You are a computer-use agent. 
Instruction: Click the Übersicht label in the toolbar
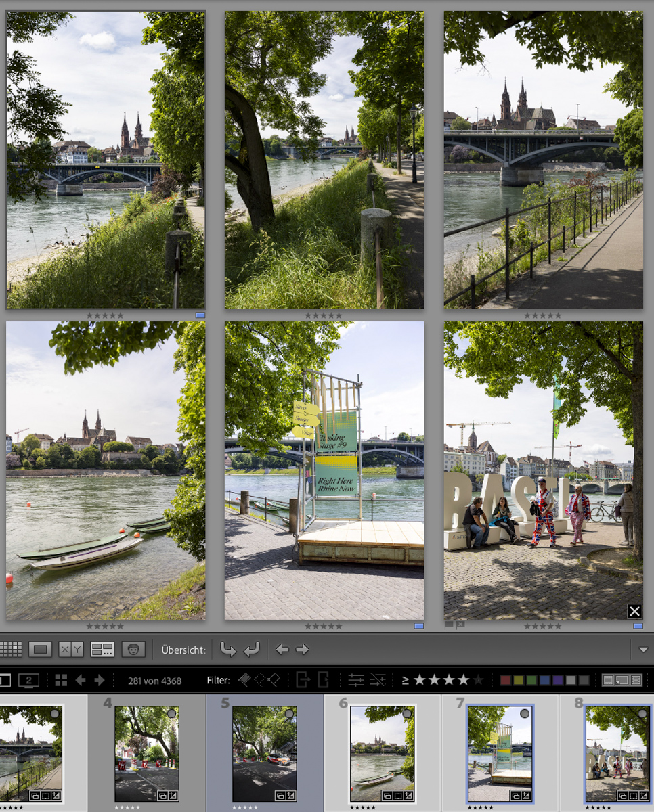(182, 648)
